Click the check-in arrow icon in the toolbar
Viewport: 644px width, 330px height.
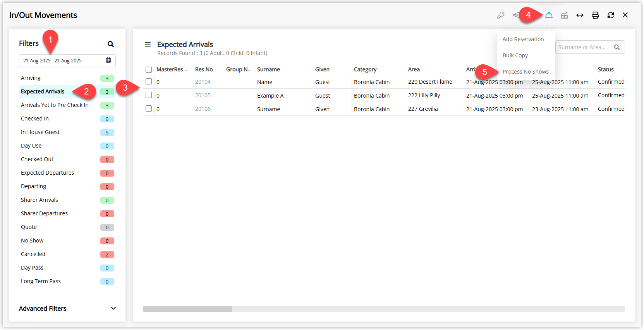coord(515,15)
